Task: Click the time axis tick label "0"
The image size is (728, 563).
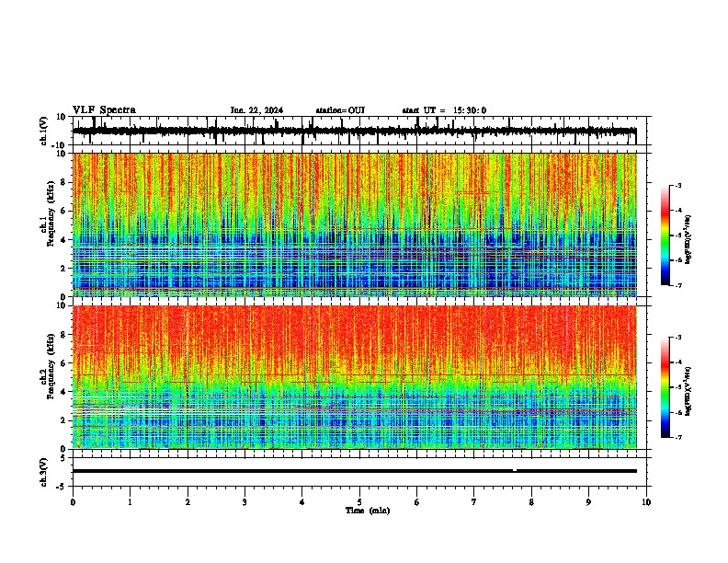Action: click(73, 502)
